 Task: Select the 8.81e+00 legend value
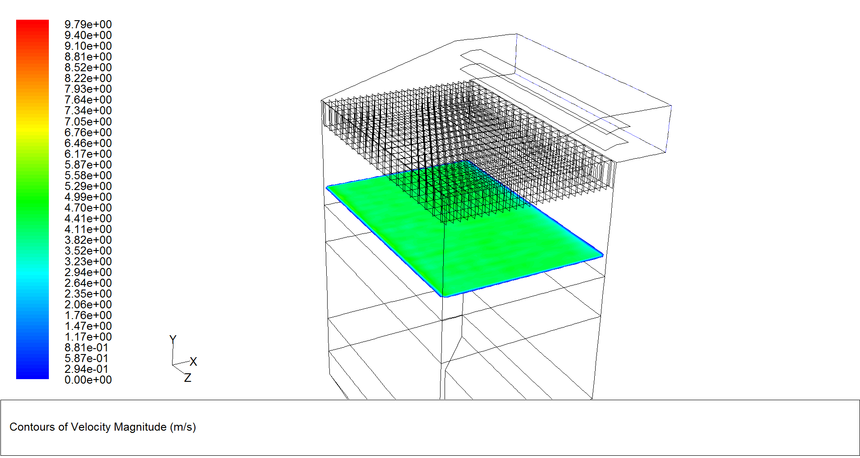(x=88, y=56)
